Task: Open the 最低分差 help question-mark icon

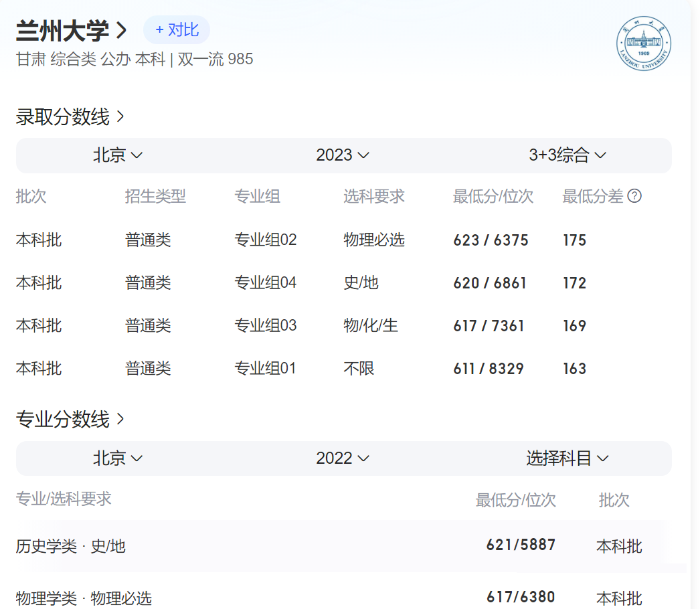Action: point(634,195)
